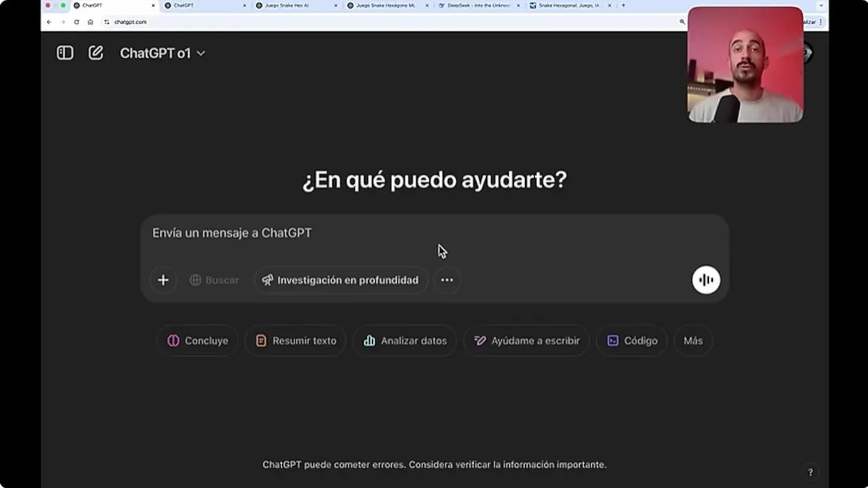Click the Analizar datos chart icon
The image size is (868, 488).
(370, 341)
